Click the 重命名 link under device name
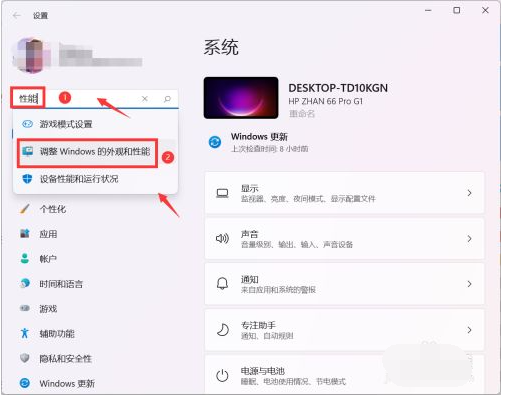 point(302,114)
